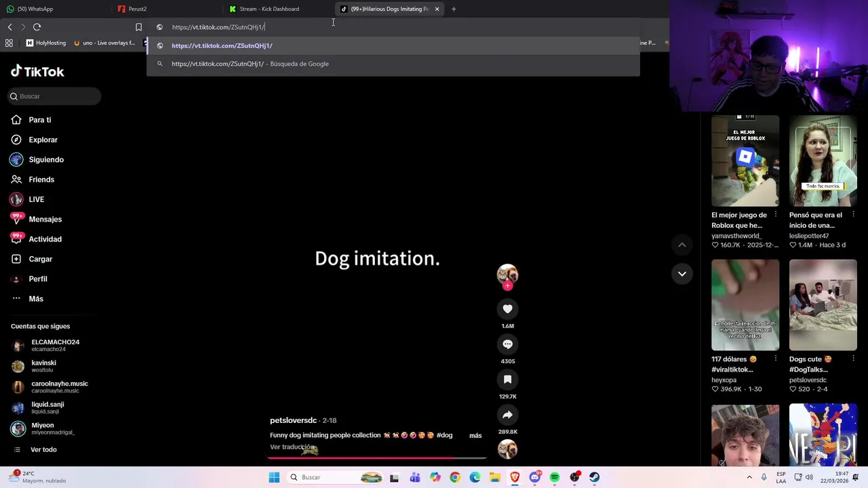868x488 pixels.
Task: Like the dog video with heart icon
Action: click(507, 309)
